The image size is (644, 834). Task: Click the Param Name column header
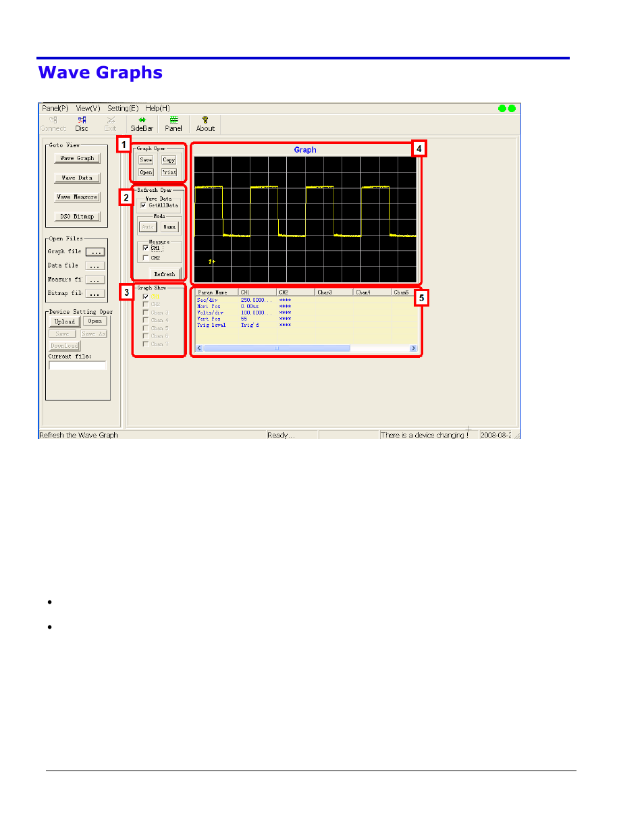pos(217,292)
